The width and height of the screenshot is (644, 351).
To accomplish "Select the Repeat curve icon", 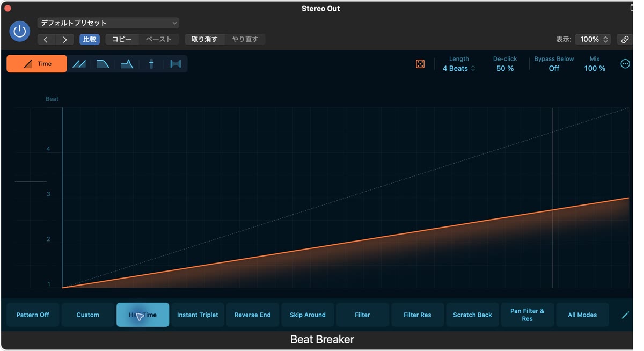I will click(x=79, y=64).
